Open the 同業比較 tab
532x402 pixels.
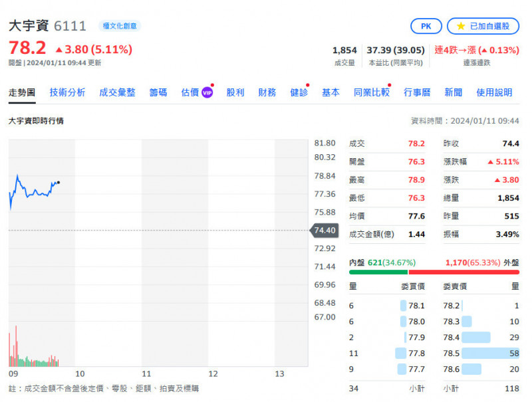coord(372,92)
